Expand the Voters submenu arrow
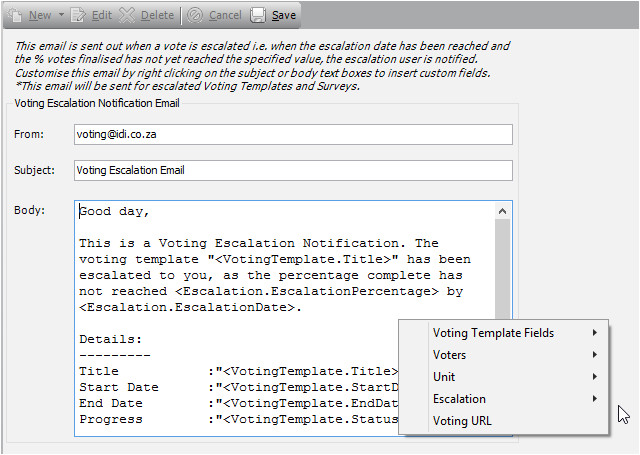640x455 pixels. (x=595, y=355)
